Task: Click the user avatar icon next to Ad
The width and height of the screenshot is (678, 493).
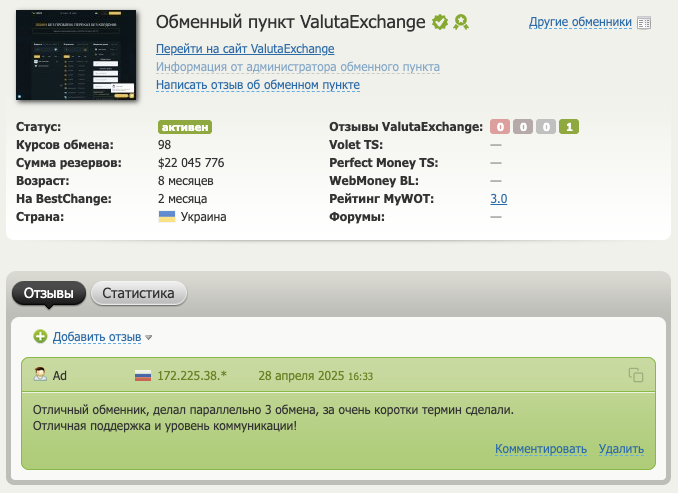Action: click(40, 375)
